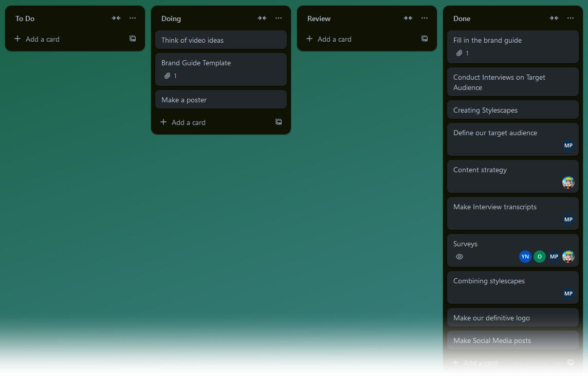Click the MP avatar on Define our target audience
The width and height of the screenshot is (588, 380).
pyautogui.click(x=568, y=146)
